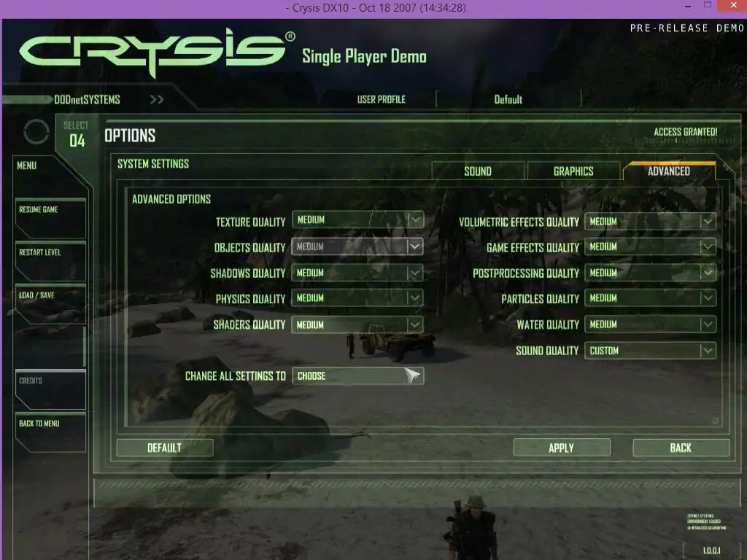The width and height of the screenshot is (747, 560).
Task: Click the double chevron beside DODnetSYSTEMS
Action: click(157, 99)
